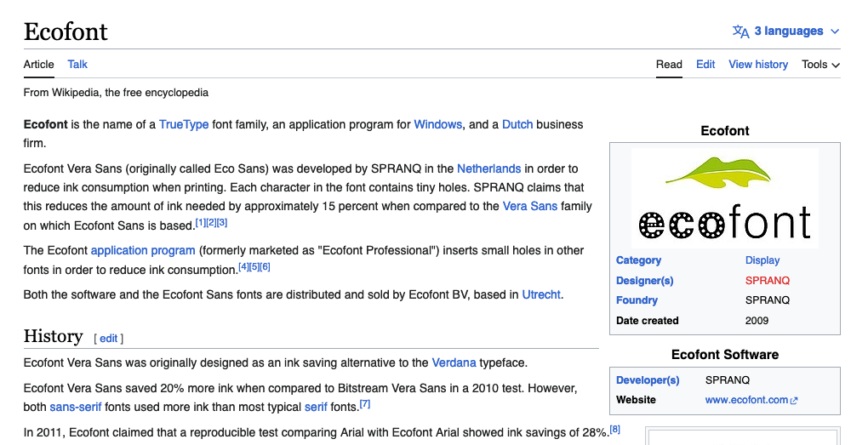Image resolution: width=868 pixels, height=445 pixels.
Task: Open the Designer(s) infobox link
Action: 644,281
